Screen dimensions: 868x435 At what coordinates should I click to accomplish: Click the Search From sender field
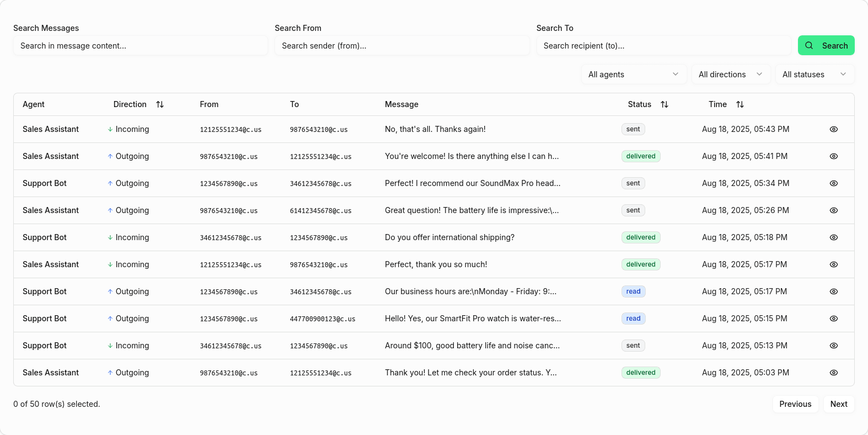[x=402, y=46]
